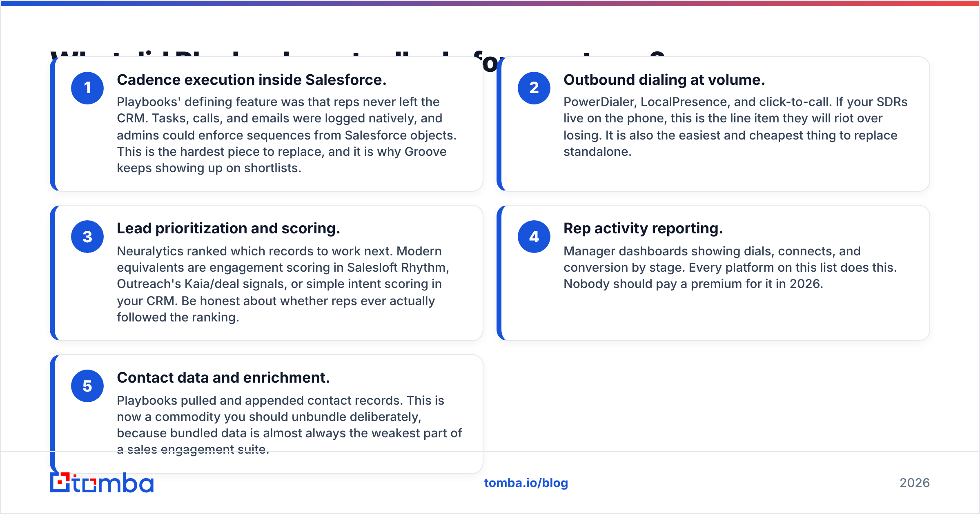Click the Neuralytics ranked records paragraph
This screenshot has width=980, height=514.
pos(283,284)
